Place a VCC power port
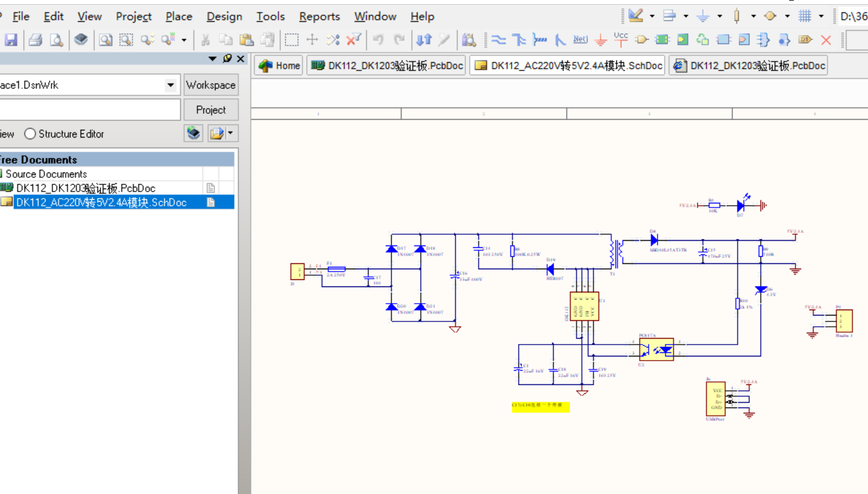Image resolution: width=868 pixels, height=494 pixels. tap(621, 40)
